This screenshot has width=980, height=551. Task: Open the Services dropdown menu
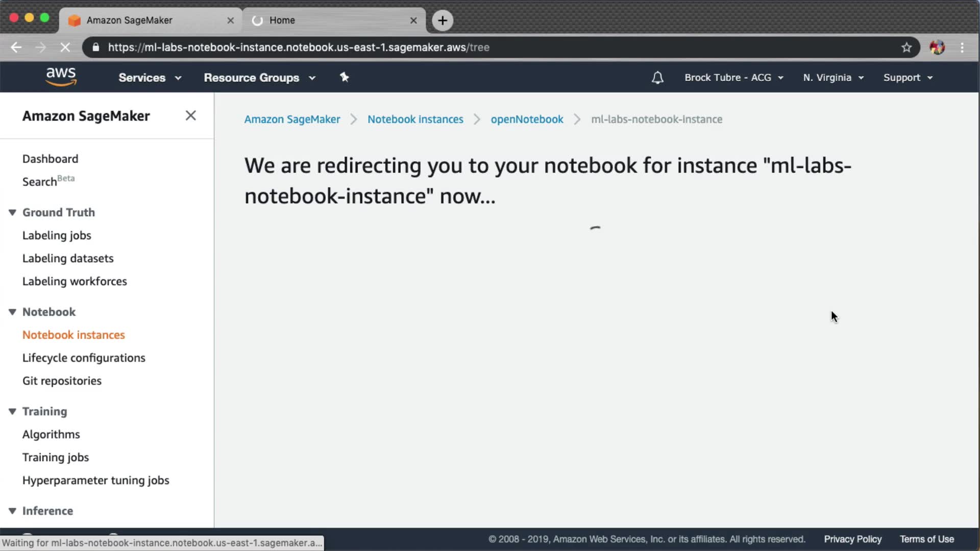click(x=150, y=78)
